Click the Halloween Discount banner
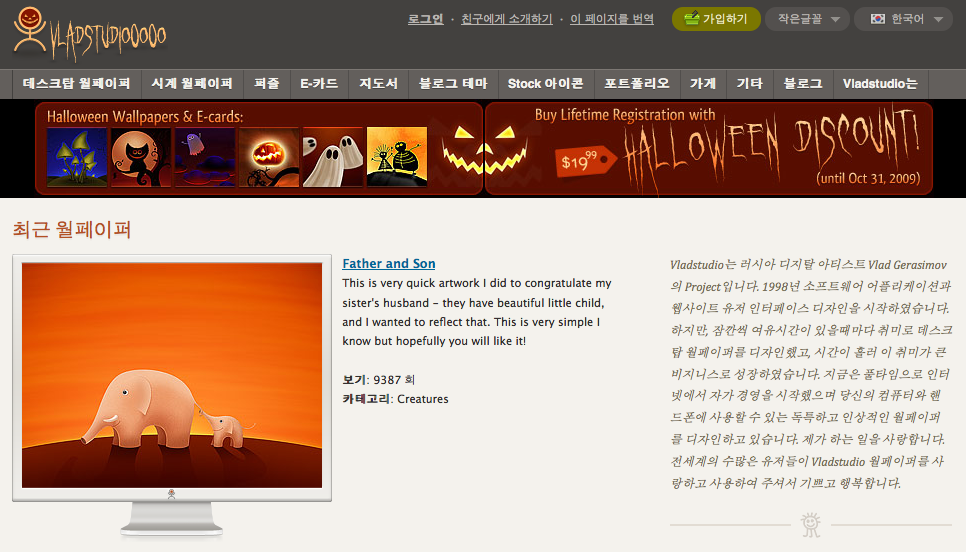This screenshot has width=966, height=552. coord(708,149)
